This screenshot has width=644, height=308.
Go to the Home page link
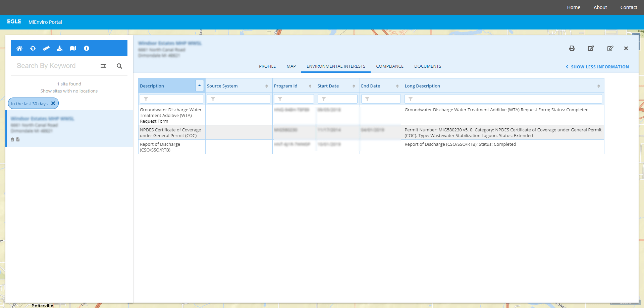pyautogui.click(x=574, y=7)
